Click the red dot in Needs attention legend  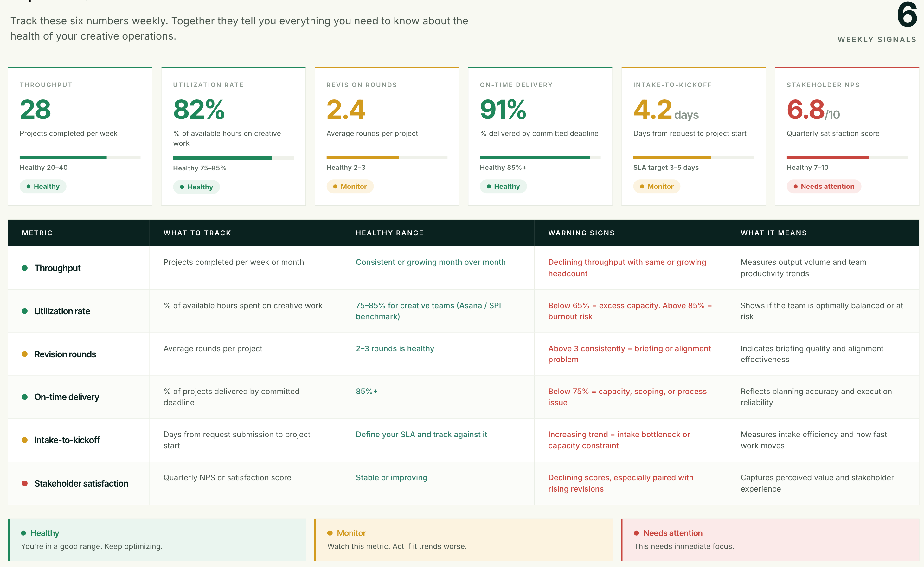coord(637,533)
